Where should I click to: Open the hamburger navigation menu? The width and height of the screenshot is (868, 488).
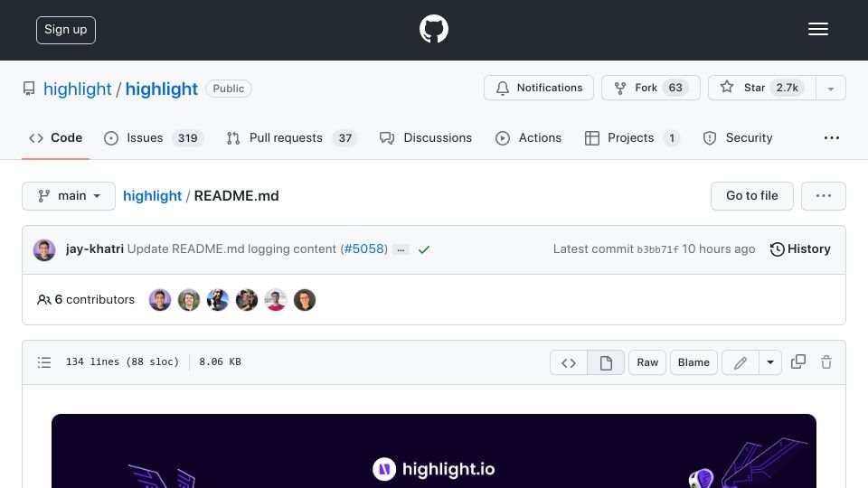tap(817, 29)
